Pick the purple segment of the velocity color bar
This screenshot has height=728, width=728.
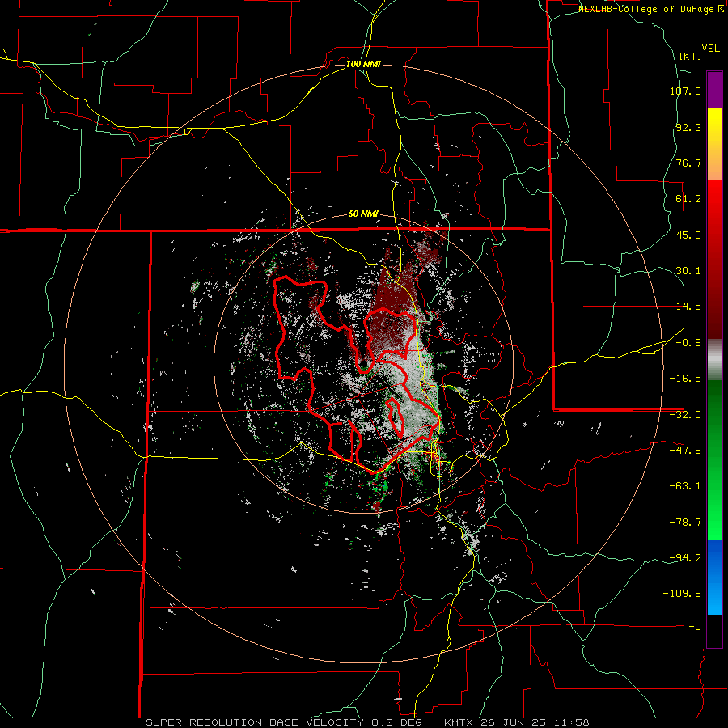(714, 90)
